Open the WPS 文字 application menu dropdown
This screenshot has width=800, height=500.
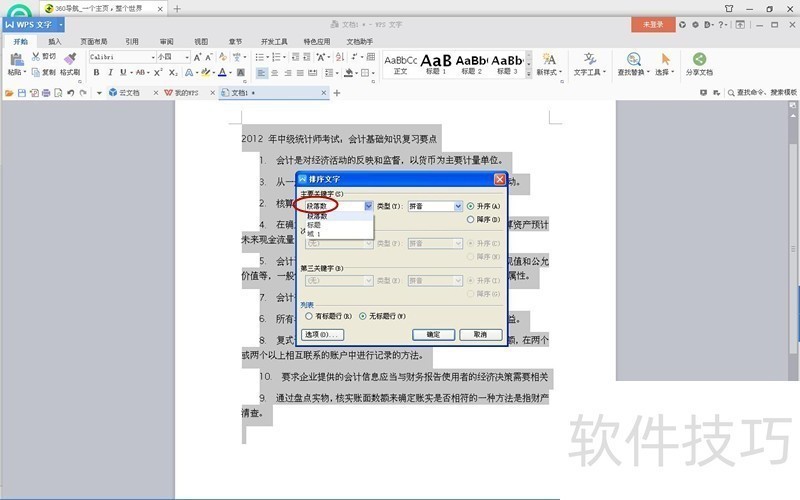point(61,24)
